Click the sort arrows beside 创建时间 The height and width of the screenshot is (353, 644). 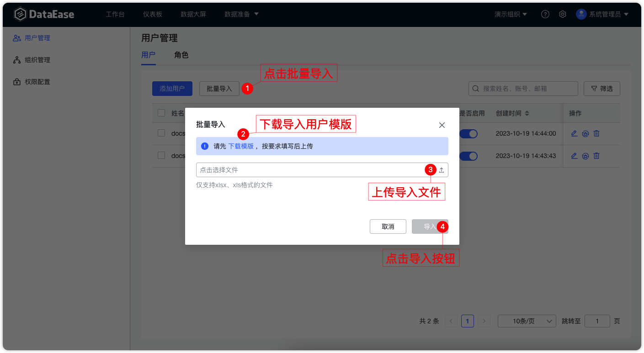click(x=527, y=113)
